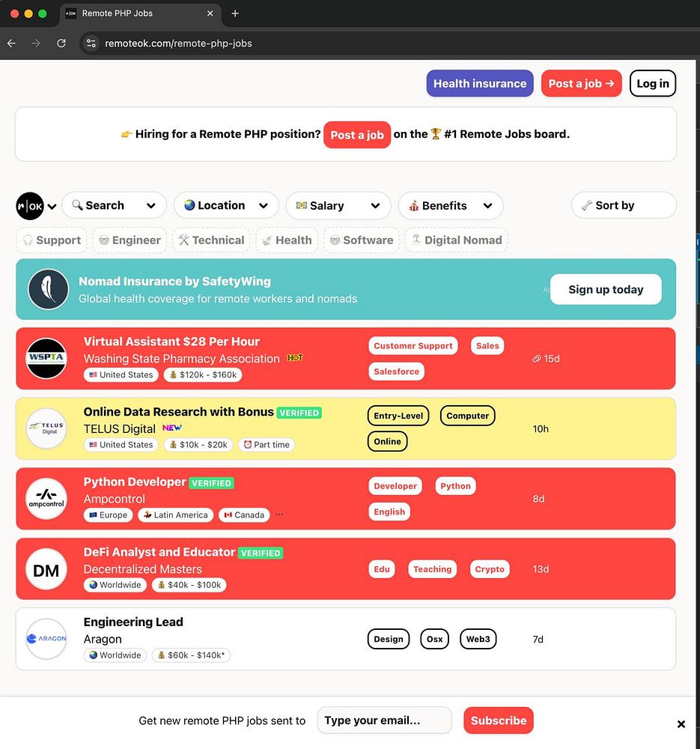Click the browser forward arrow
Viewport: 700px width, 749px height.
pos(36,43)
